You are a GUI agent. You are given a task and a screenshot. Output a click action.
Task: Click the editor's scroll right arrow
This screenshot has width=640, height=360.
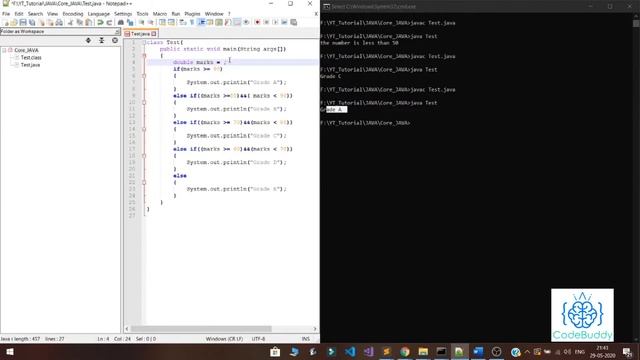coord(315,329)
